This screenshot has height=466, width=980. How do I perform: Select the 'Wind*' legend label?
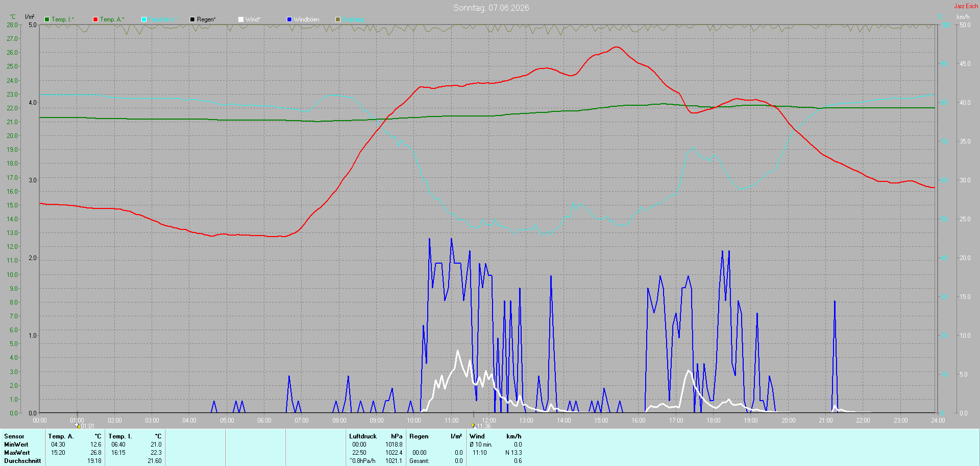point(253,19)
